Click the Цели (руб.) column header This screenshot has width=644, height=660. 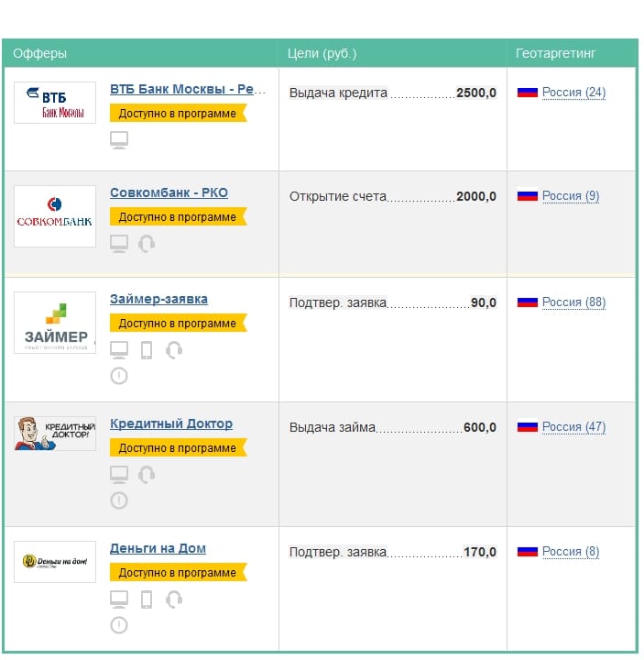(322, 53)
